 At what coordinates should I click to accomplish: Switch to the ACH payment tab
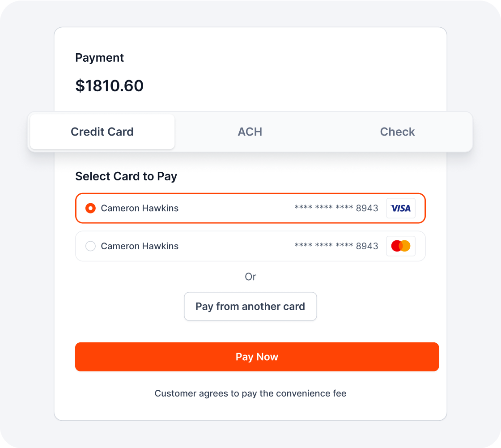pos(250,132)
